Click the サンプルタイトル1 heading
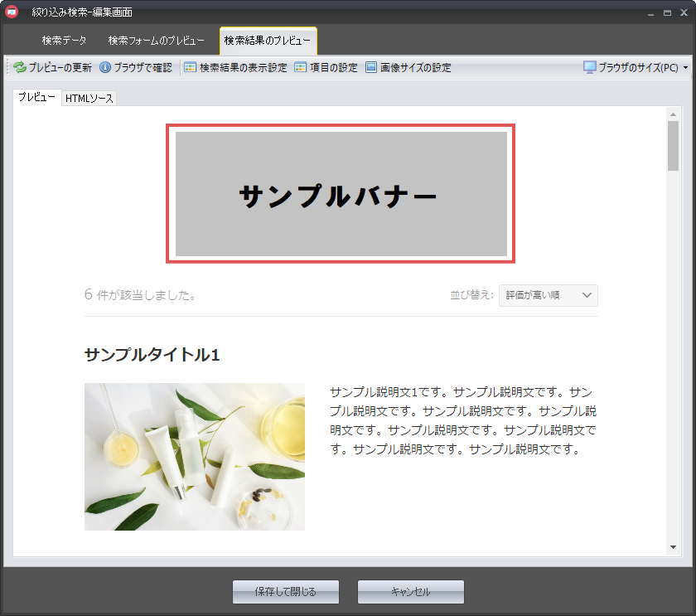The height and width of the screenshot is (616, 696). click(x=152, y=355)
